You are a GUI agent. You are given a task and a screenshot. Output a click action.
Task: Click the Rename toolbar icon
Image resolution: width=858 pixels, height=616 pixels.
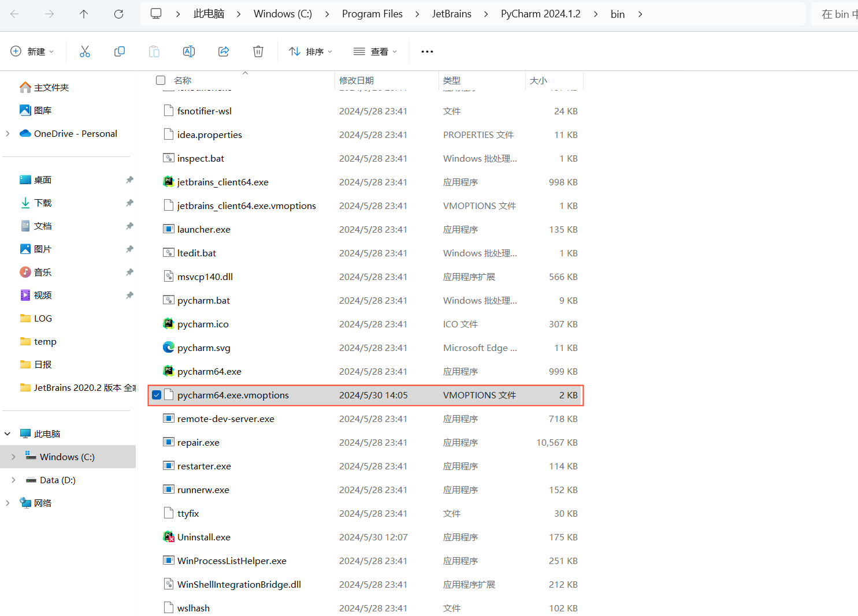(189, 51)
